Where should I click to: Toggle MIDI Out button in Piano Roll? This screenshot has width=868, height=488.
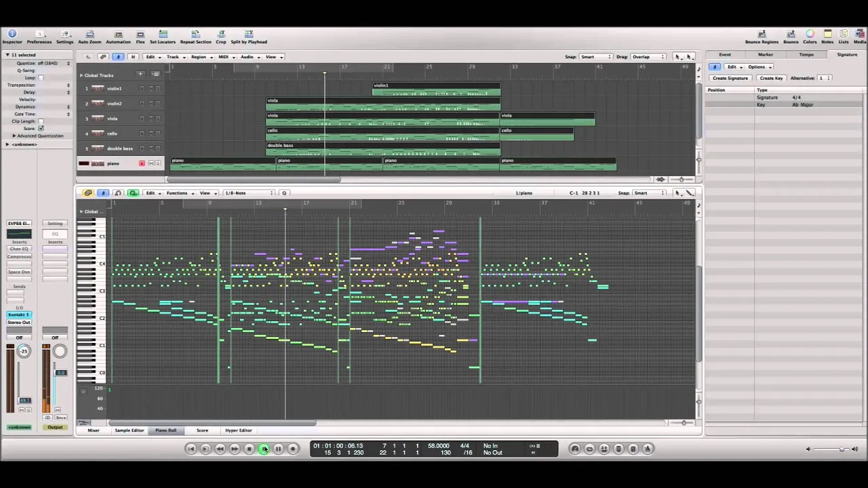118,193
